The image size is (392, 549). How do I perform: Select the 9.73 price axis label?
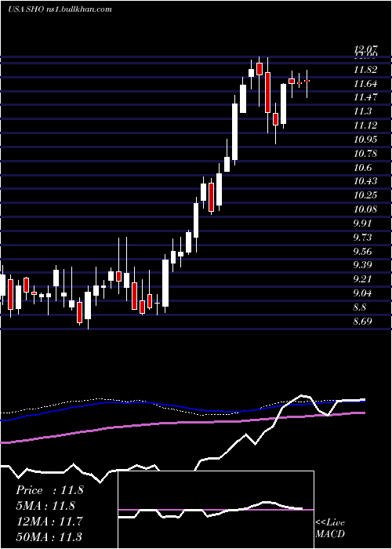[x=362, y=238]
